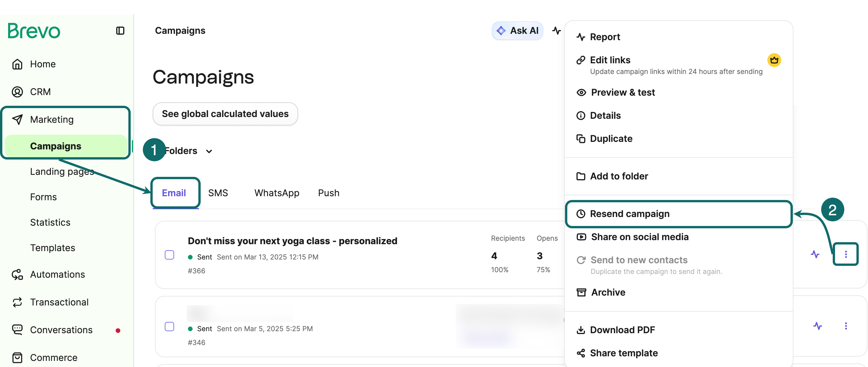Open the three-dot menu for yoga class campaign

pos(845,254)
